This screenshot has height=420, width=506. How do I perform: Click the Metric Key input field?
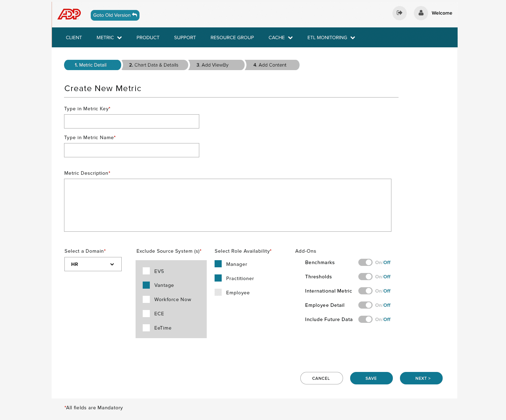[132, 121]
